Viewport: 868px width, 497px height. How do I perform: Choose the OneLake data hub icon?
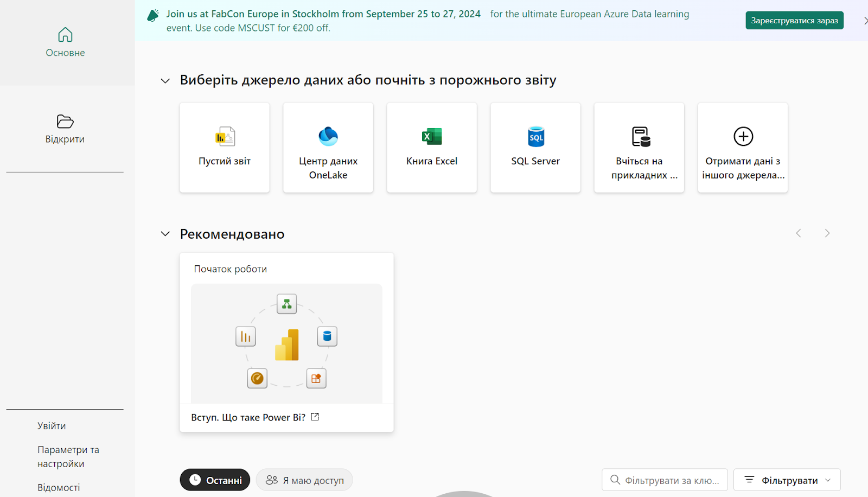tap(328, 136)
